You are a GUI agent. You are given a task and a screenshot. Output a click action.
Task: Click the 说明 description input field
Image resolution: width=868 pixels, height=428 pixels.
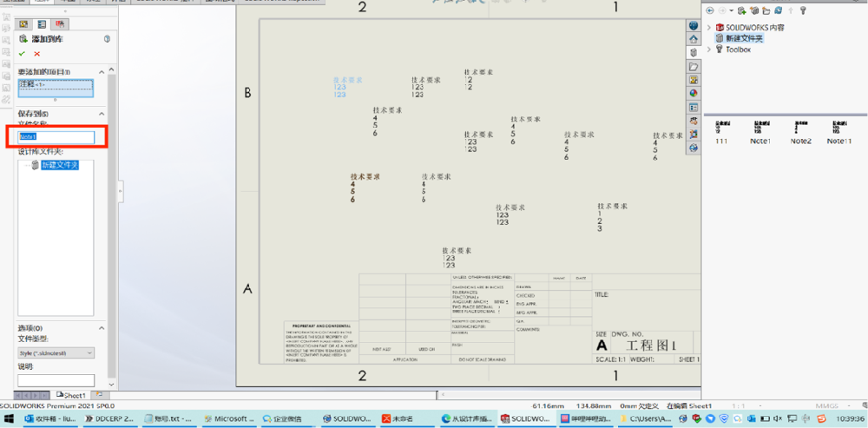(x=56, y=380)
